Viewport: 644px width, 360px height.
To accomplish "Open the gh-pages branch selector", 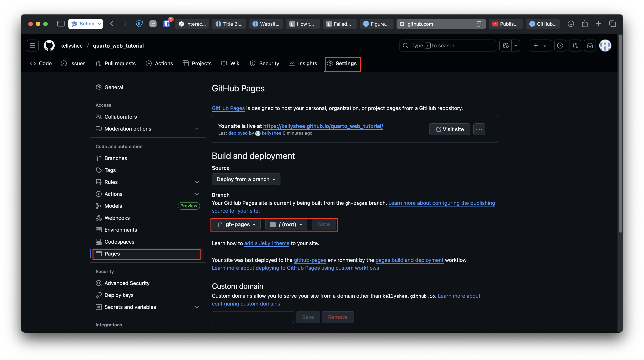I will [x=236, y=224].
